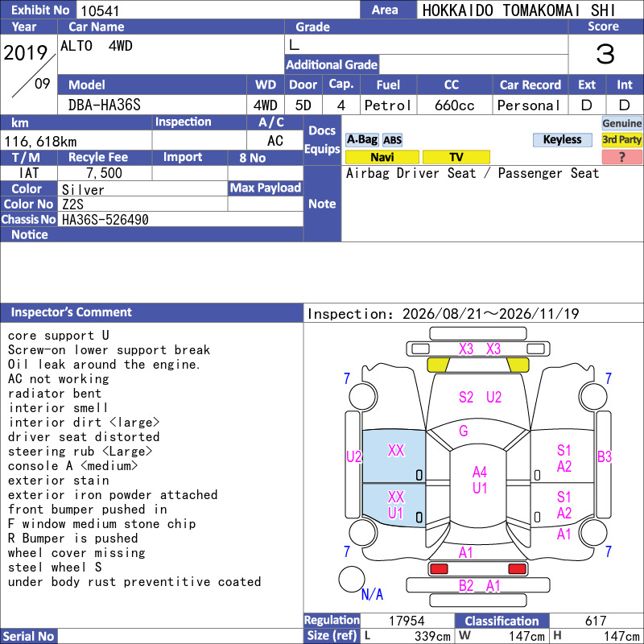Click the yellow TV badge
The height and width of the screenshot is (644, 644).
point(456,157)
